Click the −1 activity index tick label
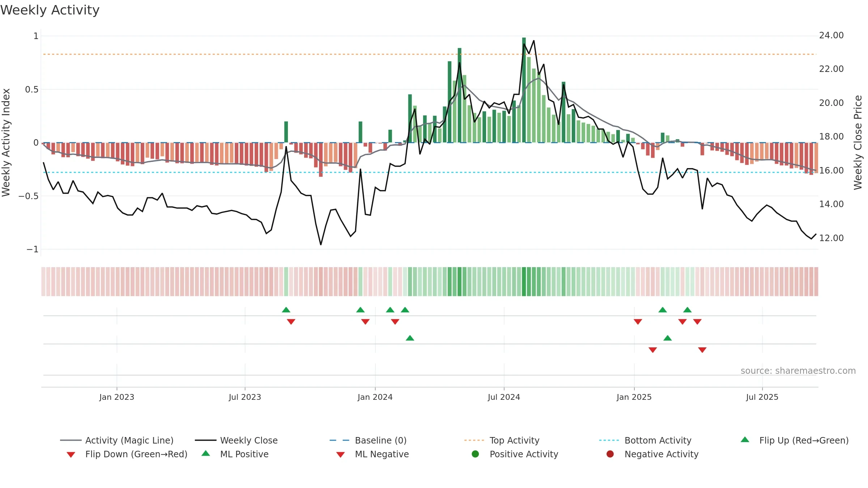Image resolution: width=868 pixels, height=488 pixels. click(33, 249)
